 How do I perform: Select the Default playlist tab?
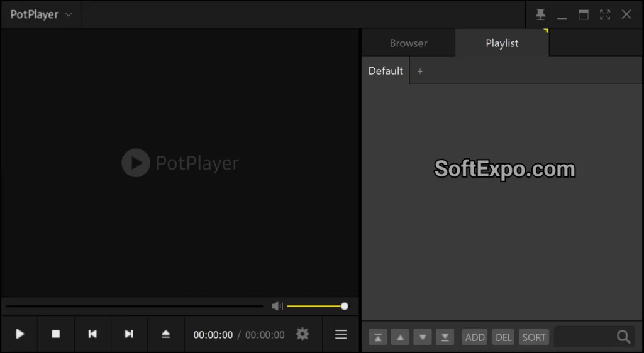click(386, 71)
